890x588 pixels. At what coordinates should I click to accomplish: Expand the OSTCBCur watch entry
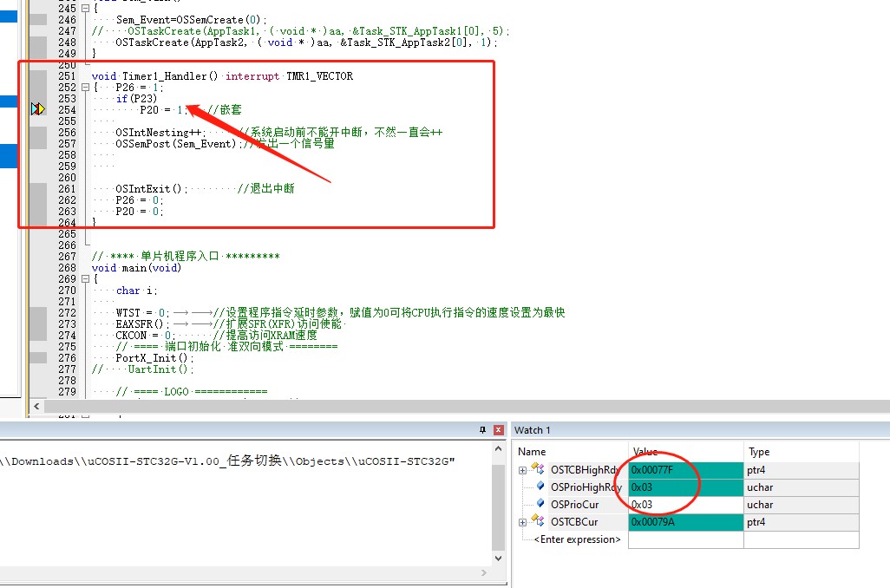(x=522, y=522)
